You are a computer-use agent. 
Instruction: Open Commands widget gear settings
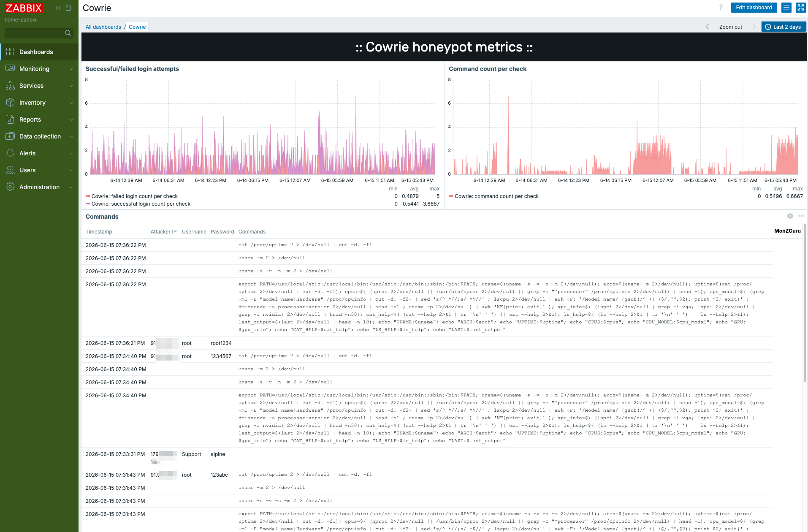(x=790, y=216)
